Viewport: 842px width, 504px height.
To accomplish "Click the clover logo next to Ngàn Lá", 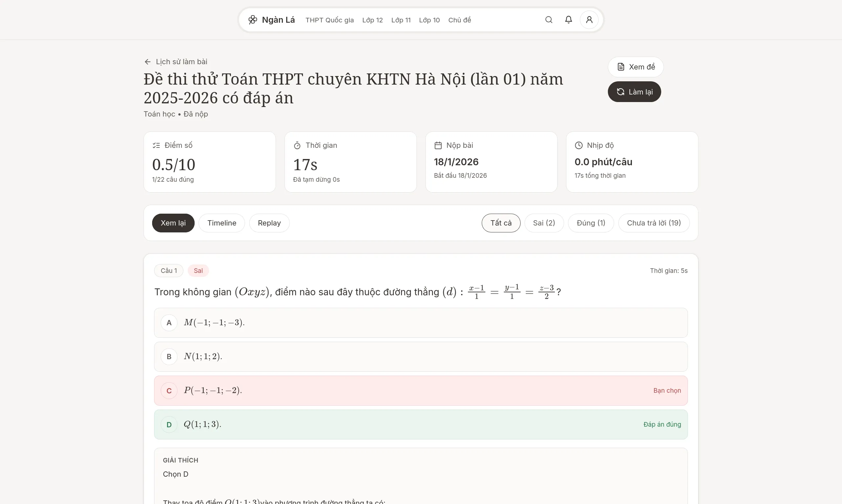I will click(x=253, y=20).
